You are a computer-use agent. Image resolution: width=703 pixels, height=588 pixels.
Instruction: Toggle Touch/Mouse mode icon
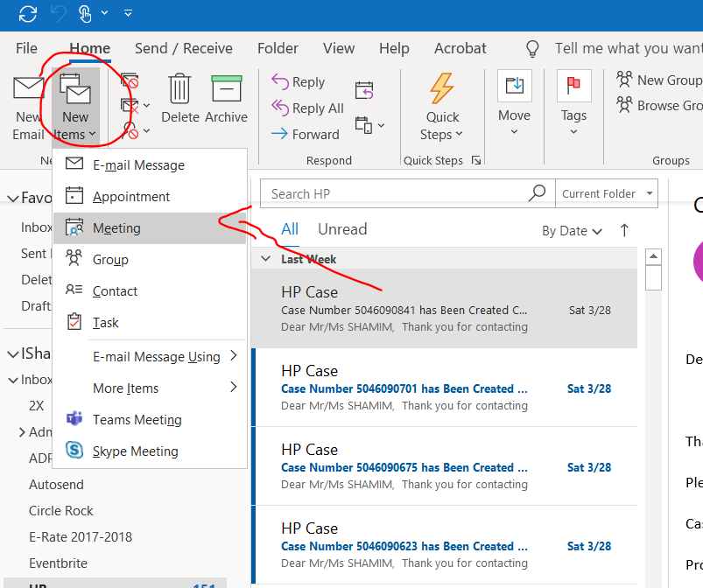(85, 13)
